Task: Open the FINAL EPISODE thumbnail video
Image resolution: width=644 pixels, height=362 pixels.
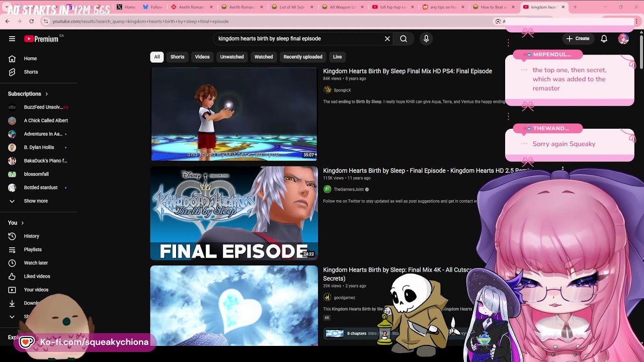Action: 234,213
